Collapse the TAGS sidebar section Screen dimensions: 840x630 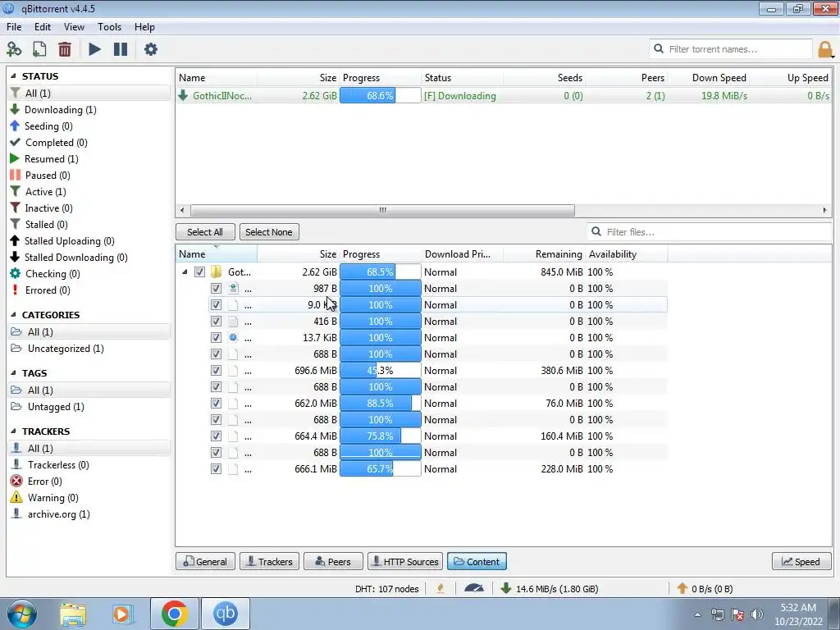pos(13,373)
